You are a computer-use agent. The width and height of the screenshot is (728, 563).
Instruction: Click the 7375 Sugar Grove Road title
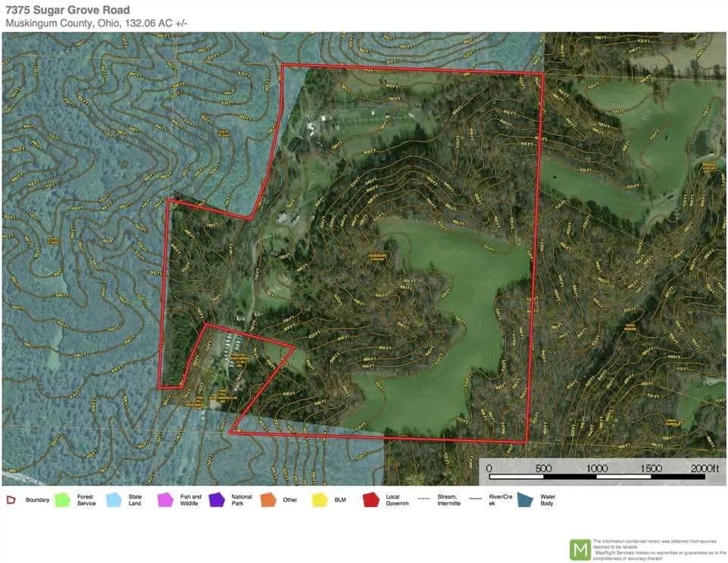point(67,10)
